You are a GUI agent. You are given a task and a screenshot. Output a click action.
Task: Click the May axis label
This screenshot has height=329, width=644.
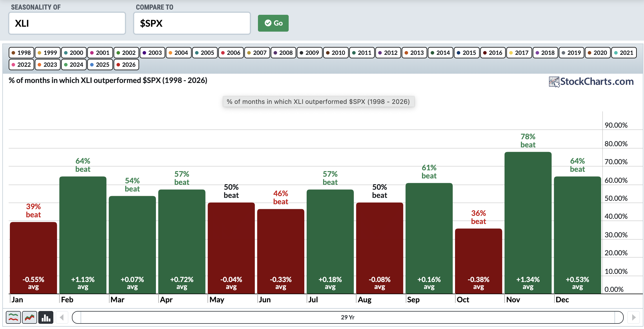coord(217,300)
